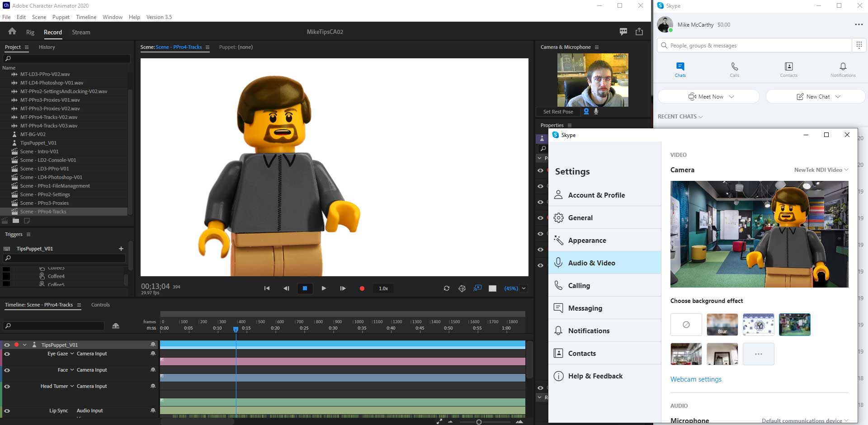
Task: Click the Stream Live broadcast icon
Action: click(477, 288)
